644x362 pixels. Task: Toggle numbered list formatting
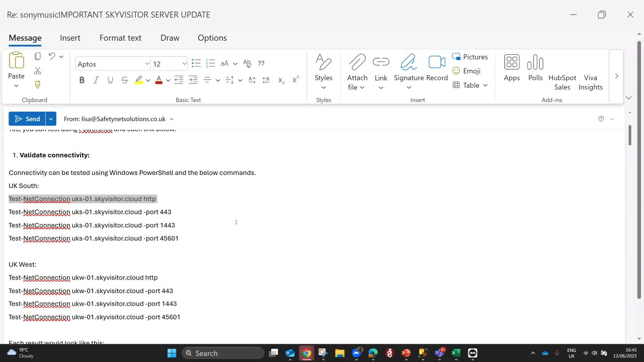211,63
